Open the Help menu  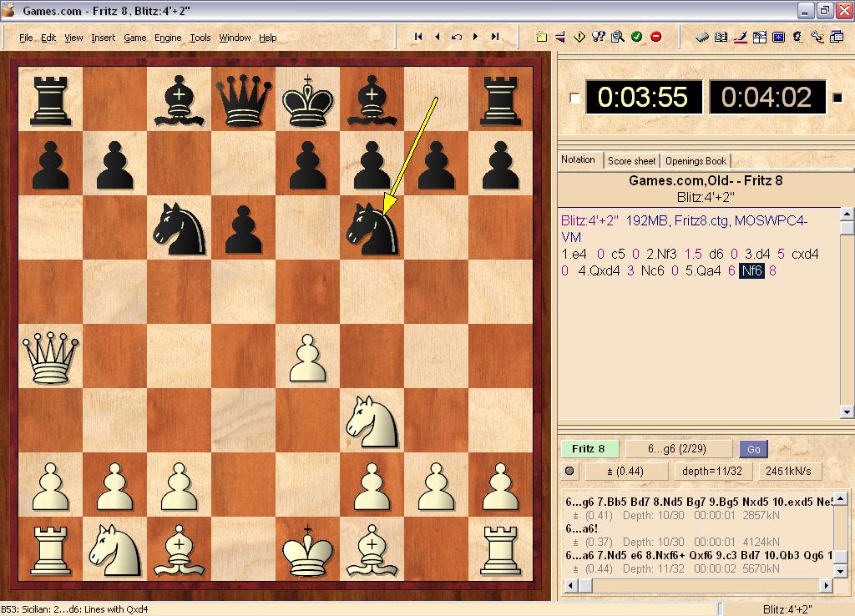tap(267, 38)
